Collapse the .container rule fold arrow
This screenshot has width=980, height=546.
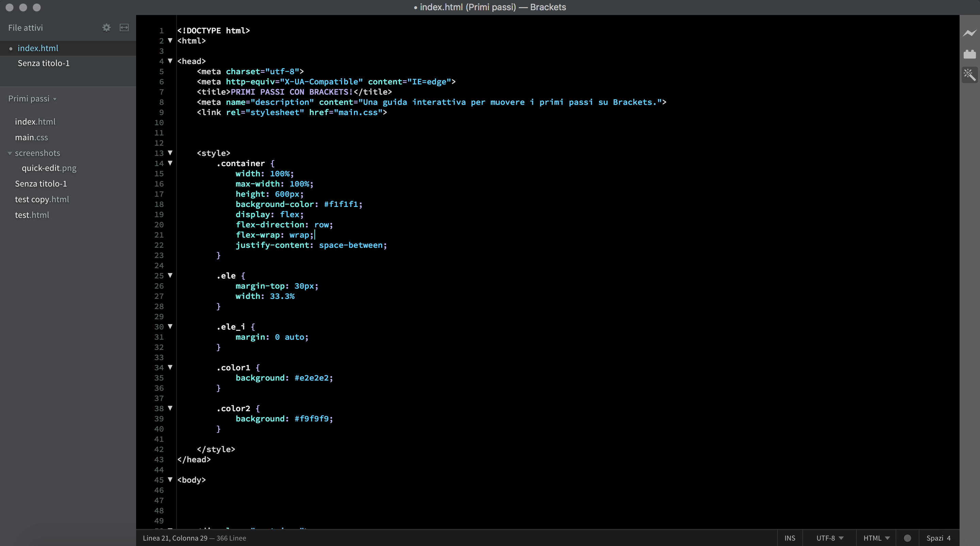(x=170, y=163)
